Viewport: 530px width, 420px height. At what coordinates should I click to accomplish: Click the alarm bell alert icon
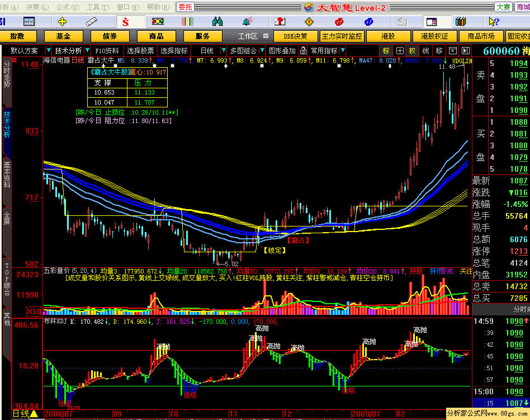(248, 22)
